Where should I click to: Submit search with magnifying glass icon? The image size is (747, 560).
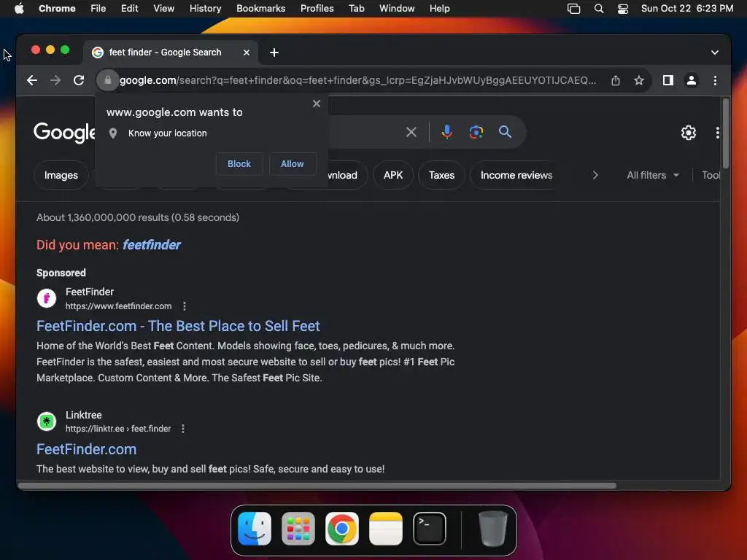pos(505,132)
